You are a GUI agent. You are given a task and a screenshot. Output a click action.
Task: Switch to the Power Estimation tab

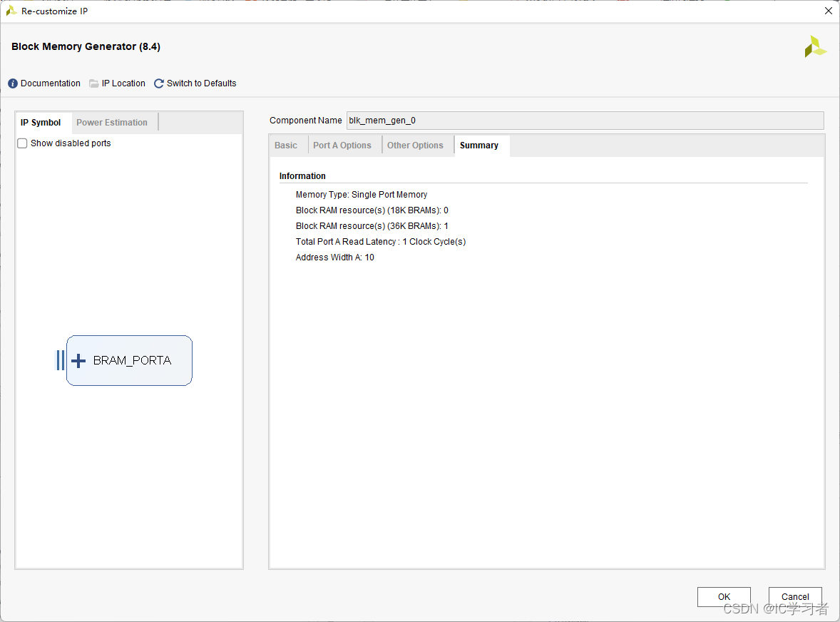click(112, 123)
